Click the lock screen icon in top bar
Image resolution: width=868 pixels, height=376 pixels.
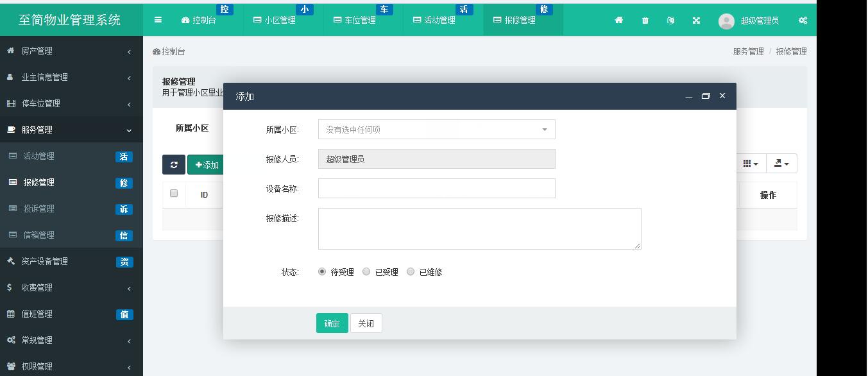click(670, 21)
